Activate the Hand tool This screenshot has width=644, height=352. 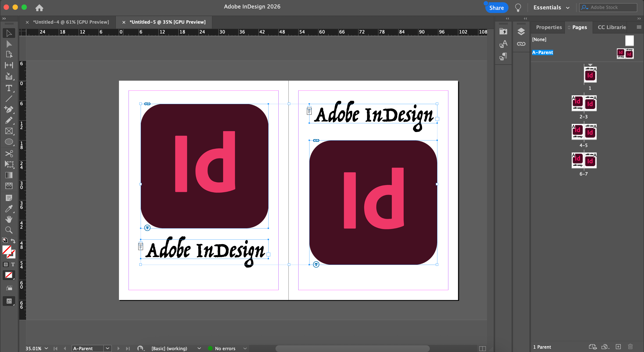[x=9, y=219]
